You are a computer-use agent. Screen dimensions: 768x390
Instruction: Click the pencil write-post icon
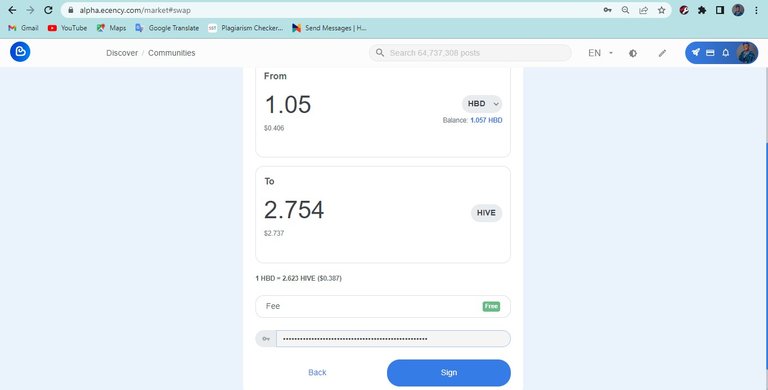[662, 53]
